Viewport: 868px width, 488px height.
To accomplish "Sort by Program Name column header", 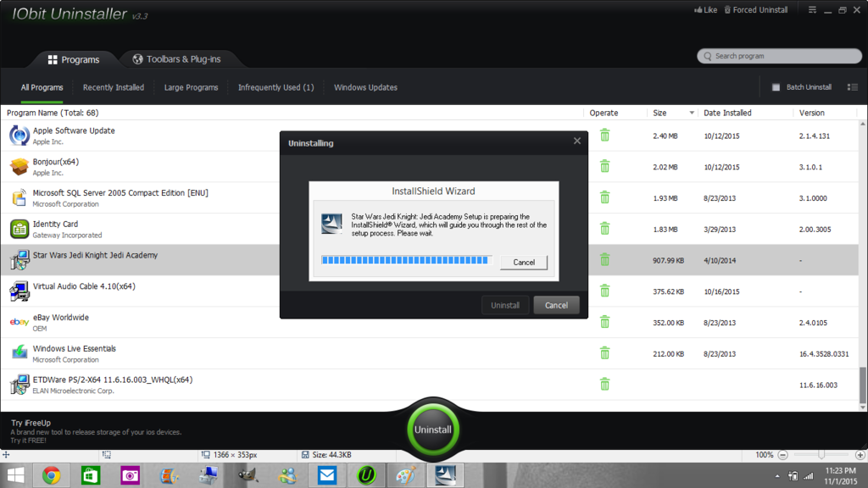I will point(53,113).
